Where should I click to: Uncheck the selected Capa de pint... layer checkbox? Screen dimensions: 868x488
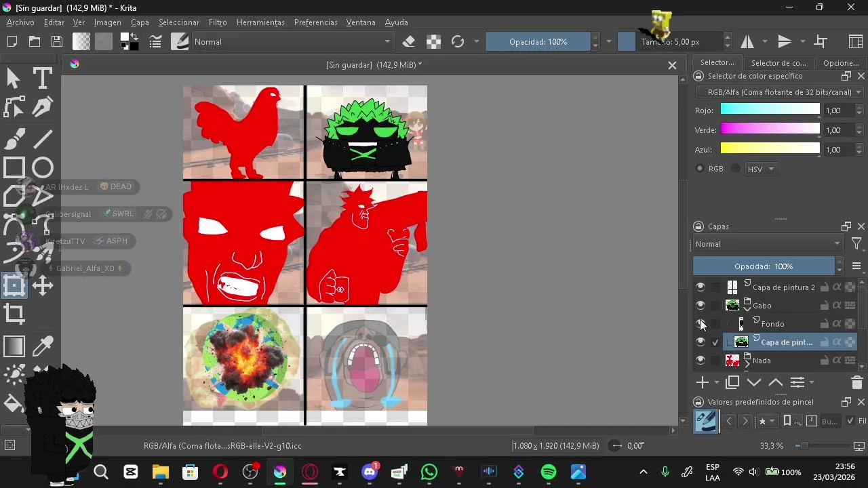click(715, 342)
